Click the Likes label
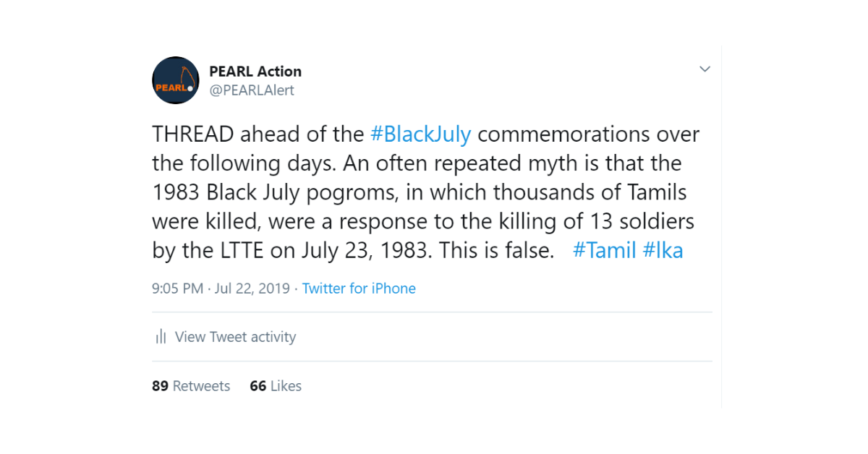868x454 pixels. 286,386
